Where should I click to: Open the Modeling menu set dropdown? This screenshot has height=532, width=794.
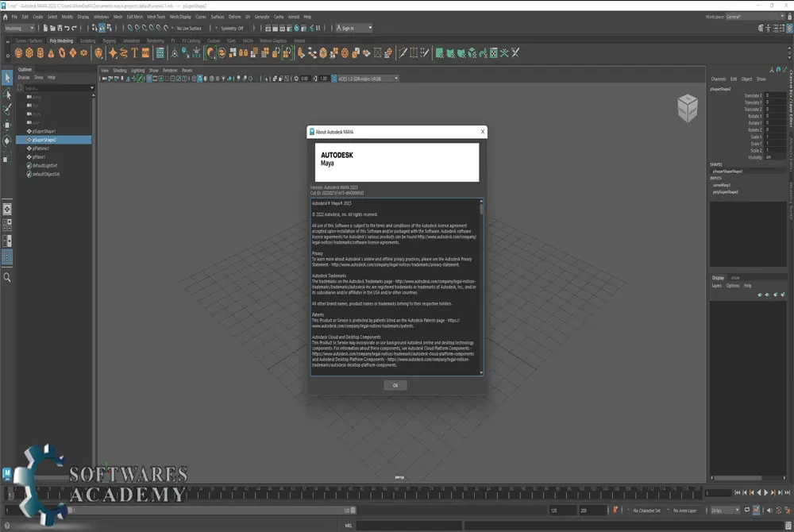pos(19,28)
